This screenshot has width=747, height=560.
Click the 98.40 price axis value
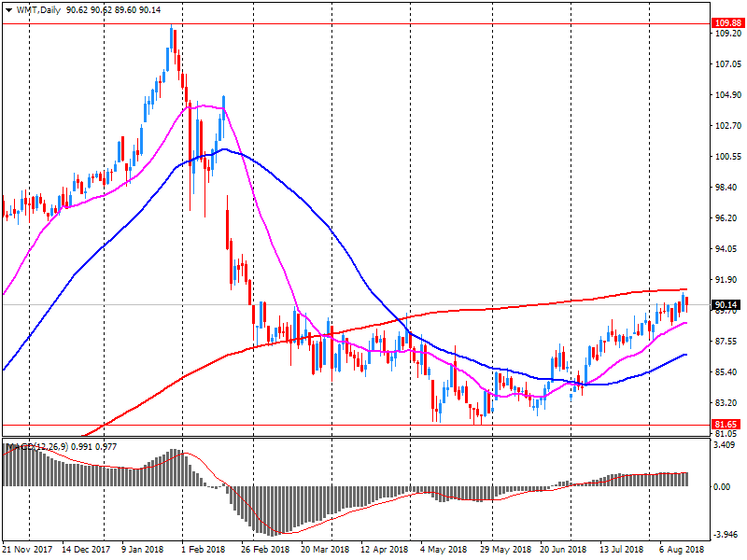[x=726, y=188]
